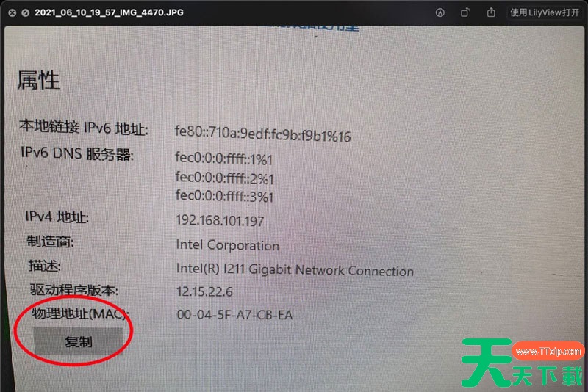Click the MAC address 00-04-5F-A7-CB-EA
The height and width of the screenshot is (392, 588).
coord(234,314)
